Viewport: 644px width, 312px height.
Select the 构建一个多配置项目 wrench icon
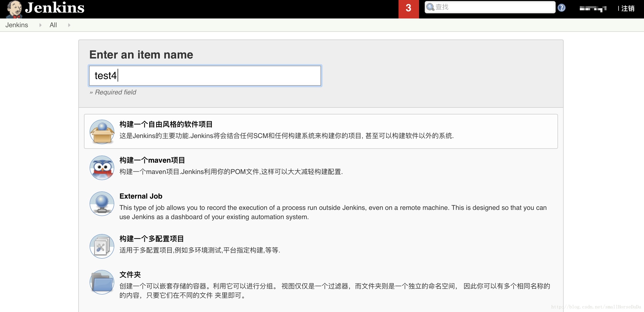(x=102, y=246)
